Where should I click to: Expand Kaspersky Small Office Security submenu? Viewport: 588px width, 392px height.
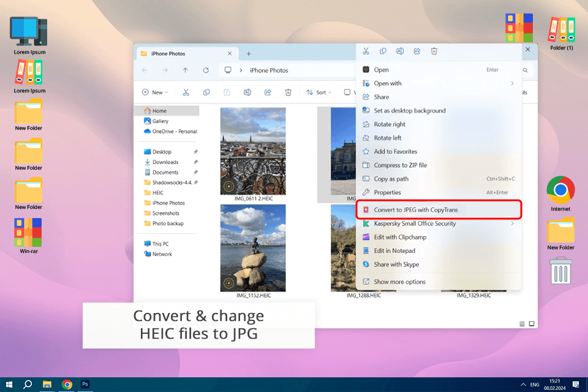[x=512, y=224]
